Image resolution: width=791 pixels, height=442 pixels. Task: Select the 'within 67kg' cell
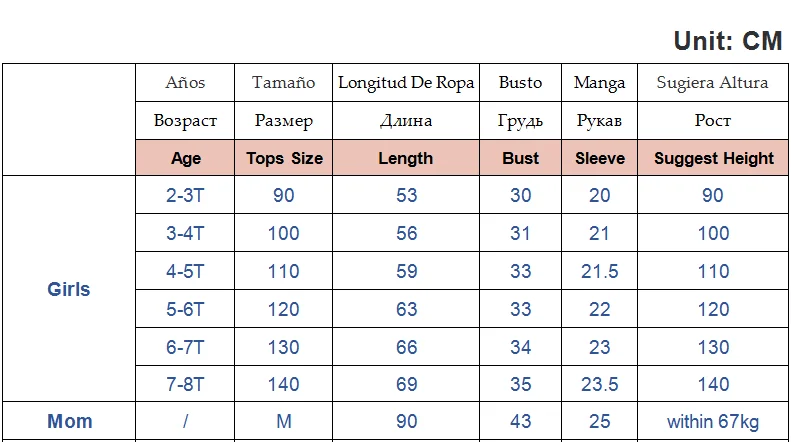coord(713,421)
